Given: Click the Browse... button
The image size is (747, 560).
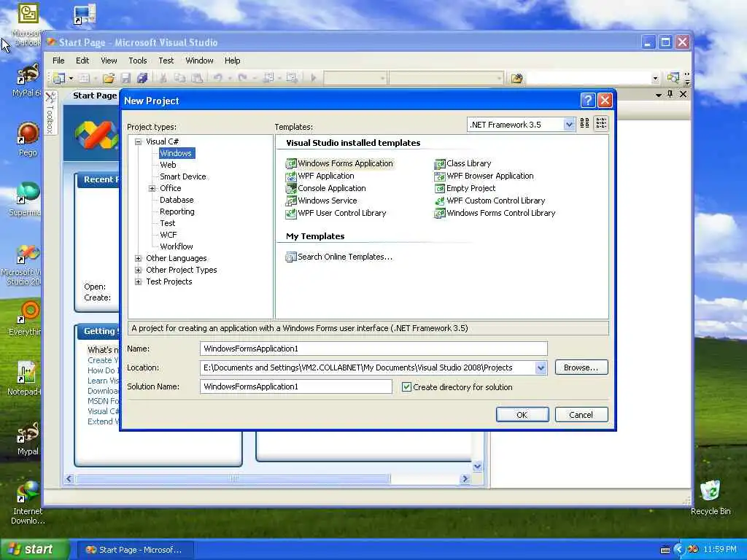Looking at the screenshot, I should (x=581, y=367).
